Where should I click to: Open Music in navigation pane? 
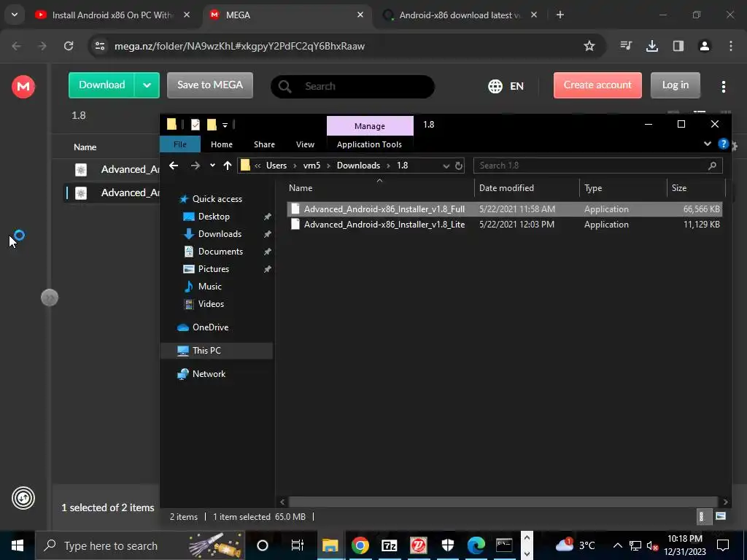209,287
